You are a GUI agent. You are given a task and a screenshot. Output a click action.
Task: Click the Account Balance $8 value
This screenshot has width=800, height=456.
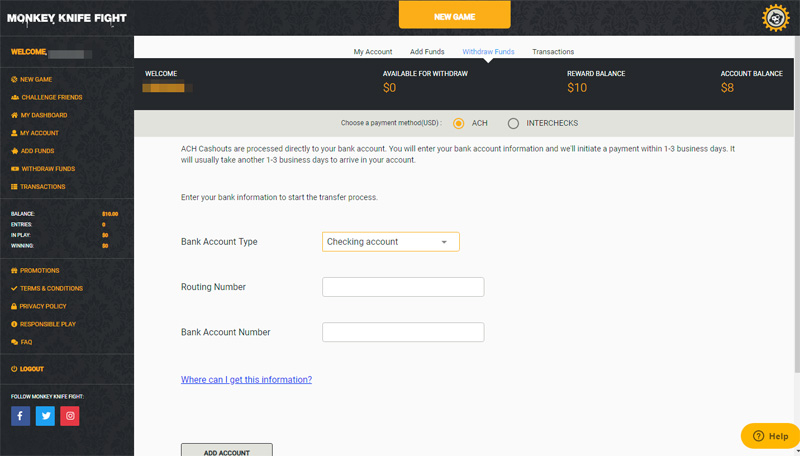[727, 88]
